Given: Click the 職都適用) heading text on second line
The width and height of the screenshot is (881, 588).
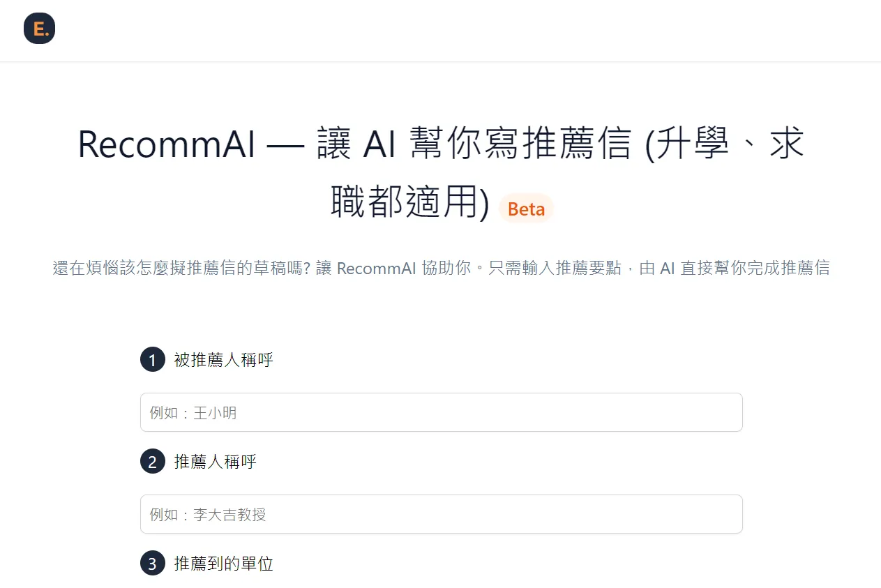Looking at the screenshot, I should 410,204.
